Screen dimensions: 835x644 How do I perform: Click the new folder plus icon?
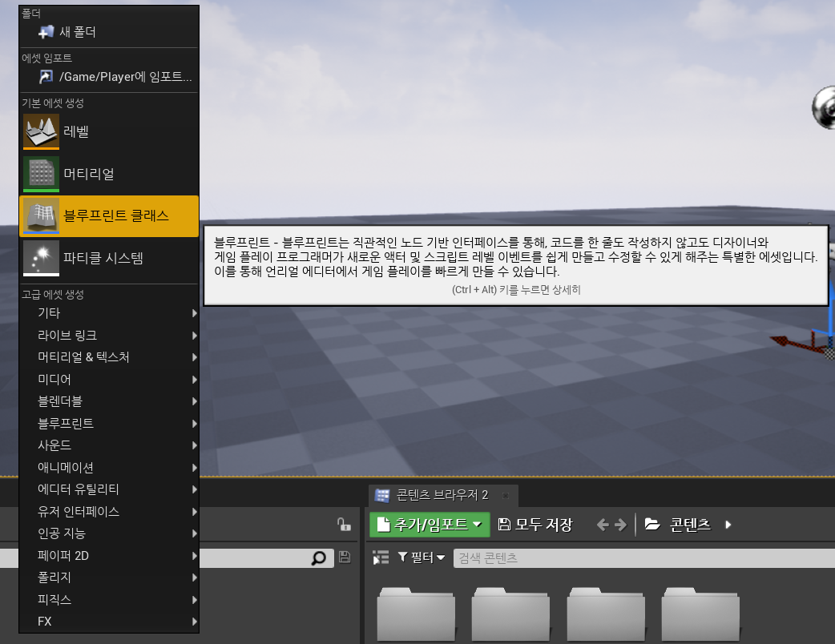click(x=46, y=32)
